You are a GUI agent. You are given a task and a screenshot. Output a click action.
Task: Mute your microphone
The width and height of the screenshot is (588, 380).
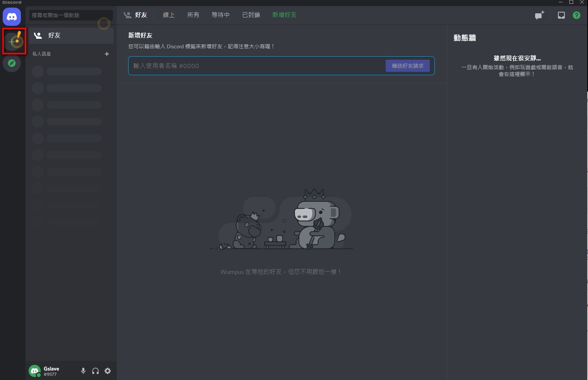coord(83,371)
